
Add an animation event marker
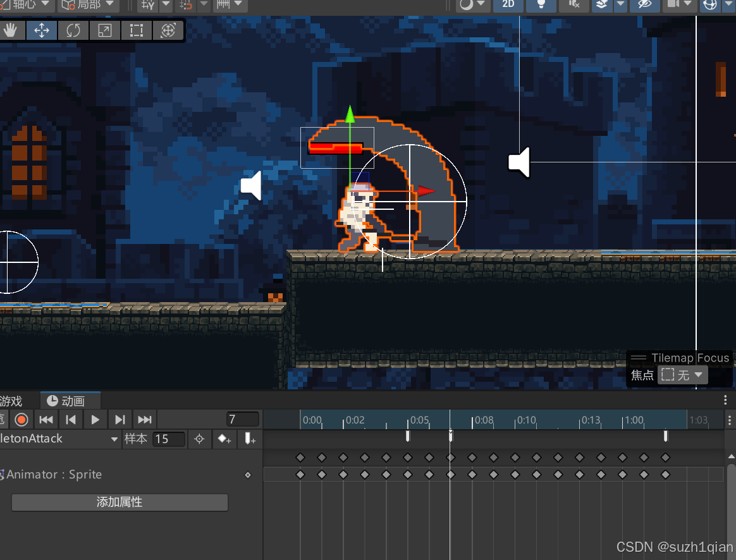coord(250,439)
